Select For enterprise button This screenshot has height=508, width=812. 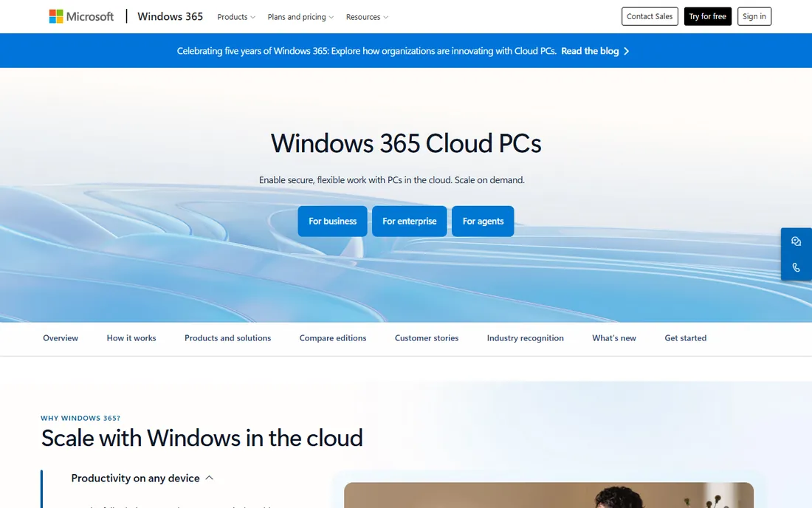[409, 221]
